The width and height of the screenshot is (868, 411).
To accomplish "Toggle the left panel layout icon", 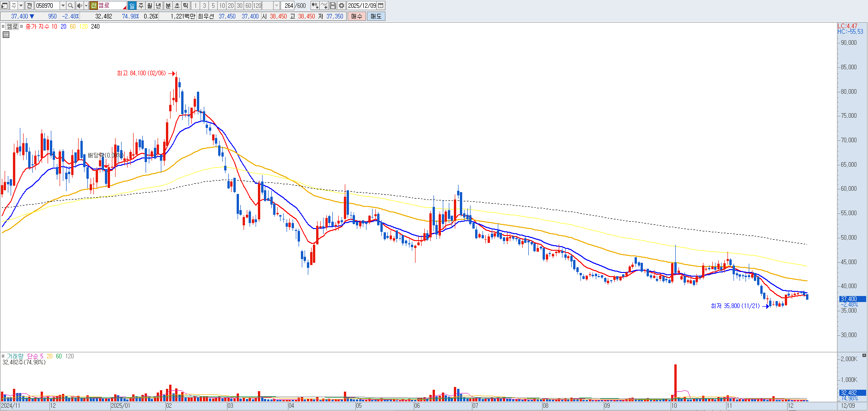I will (5, 6).
